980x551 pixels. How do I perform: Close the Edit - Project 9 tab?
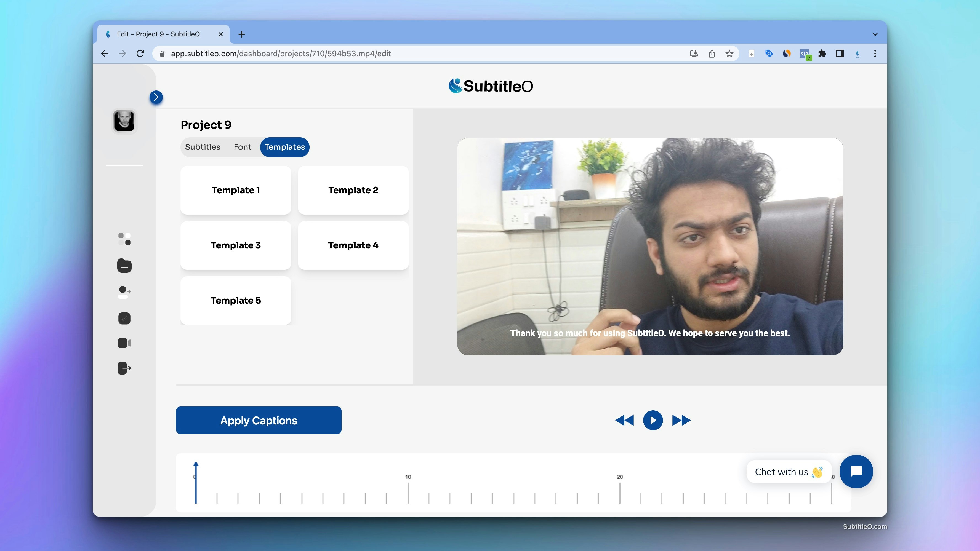(221, 34)
